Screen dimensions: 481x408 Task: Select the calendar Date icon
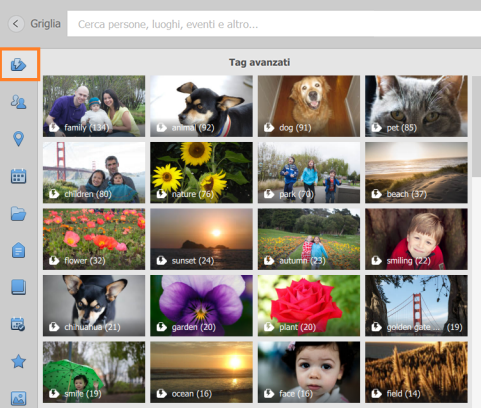[19, 176]
